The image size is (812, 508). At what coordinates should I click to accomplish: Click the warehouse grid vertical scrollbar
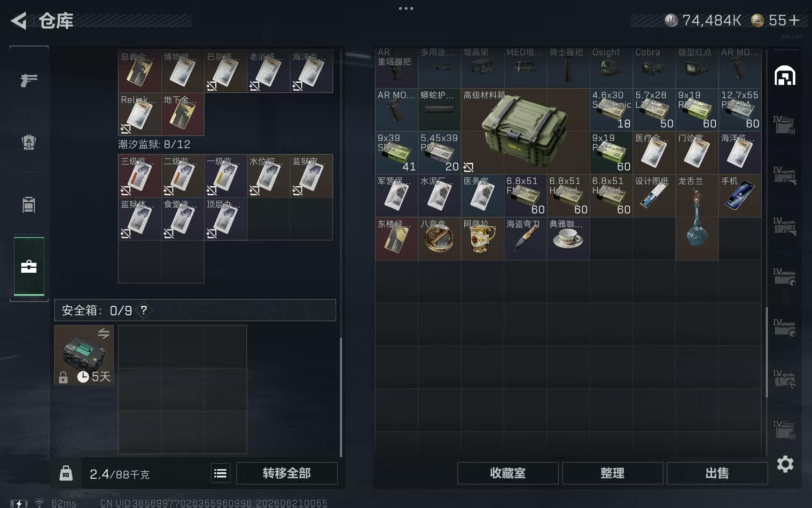[766, 352]
